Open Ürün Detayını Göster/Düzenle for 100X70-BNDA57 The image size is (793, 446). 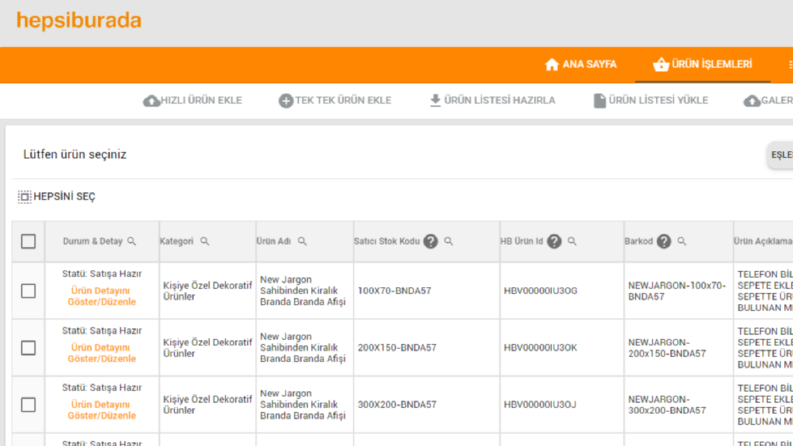click(102, 296)
